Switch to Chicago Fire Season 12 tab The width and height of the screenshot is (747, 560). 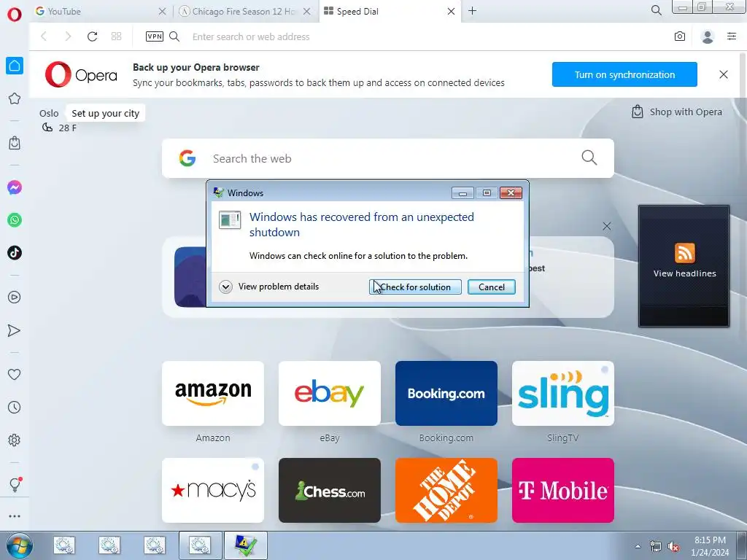point(237,12)
